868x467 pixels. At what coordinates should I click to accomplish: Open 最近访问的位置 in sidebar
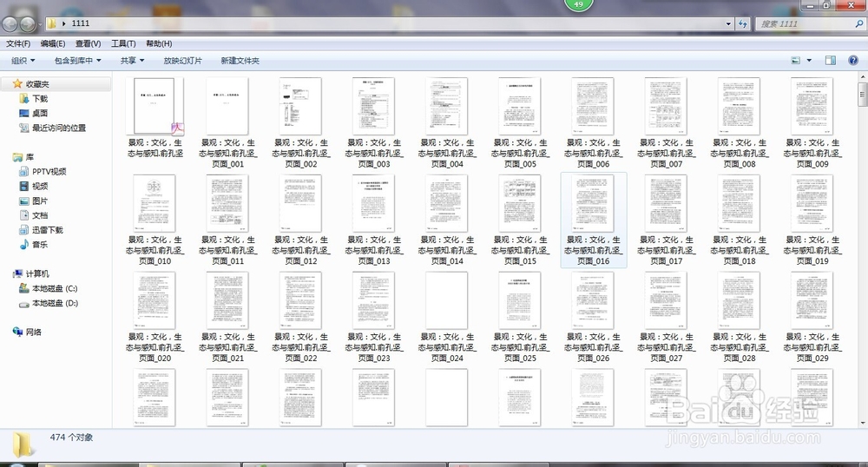[59, 128]
